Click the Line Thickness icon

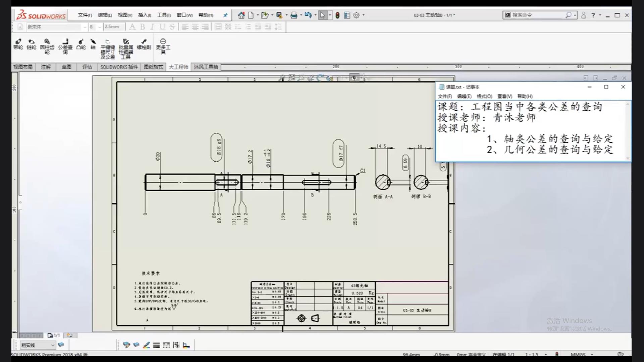point(156,345)
